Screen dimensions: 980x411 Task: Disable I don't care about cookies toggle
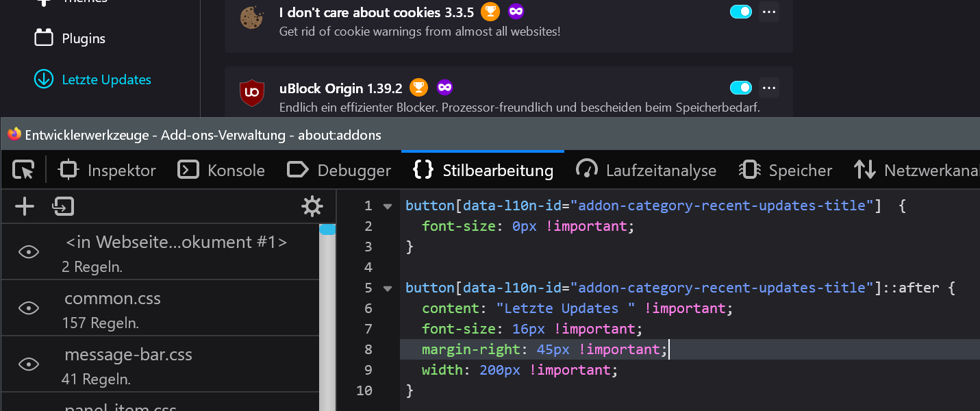[x=741, y=12]
